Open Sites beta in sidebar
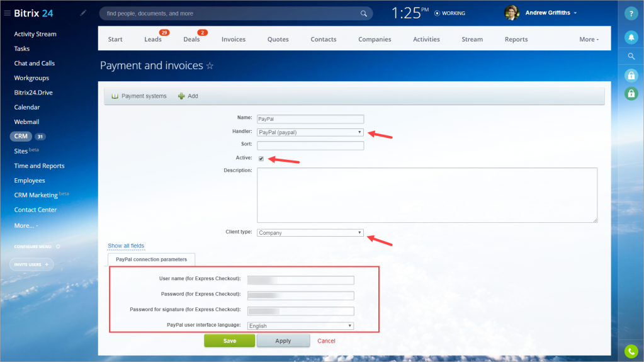The width and height of the screenshot is (644, 362). tap(26, 151)
